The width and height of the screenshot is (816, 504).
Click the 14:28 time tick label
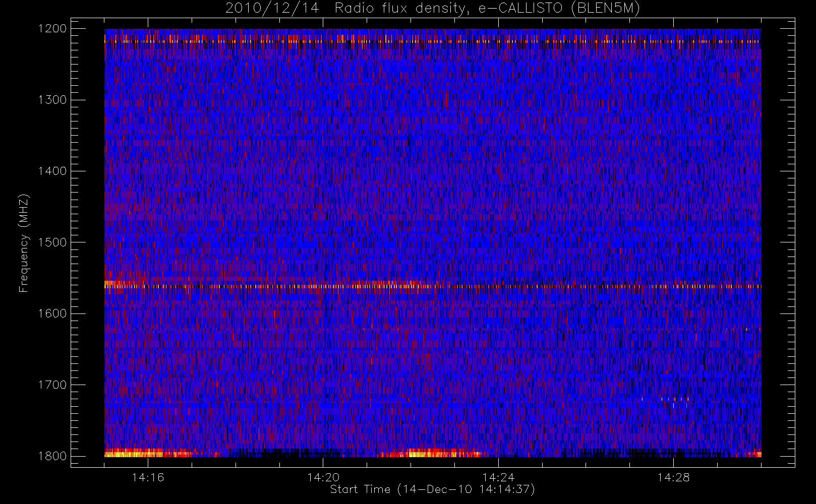tap(673, 477)
